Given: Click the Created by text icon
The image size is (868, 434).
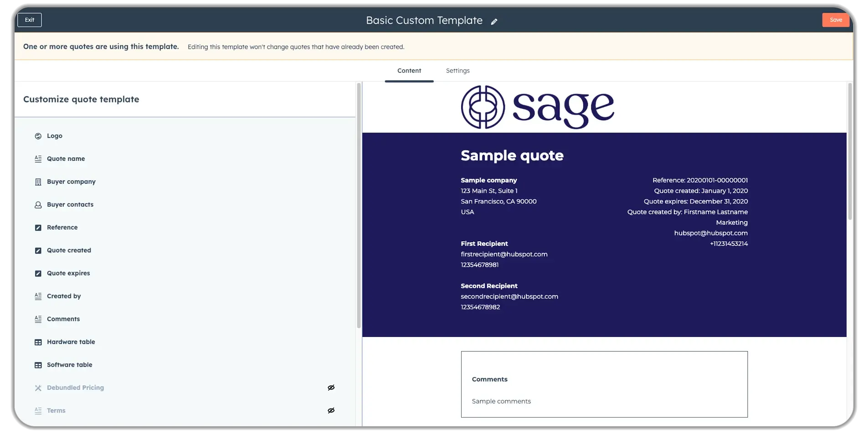Looking at the screenshot, I should [x=38, y=296].
